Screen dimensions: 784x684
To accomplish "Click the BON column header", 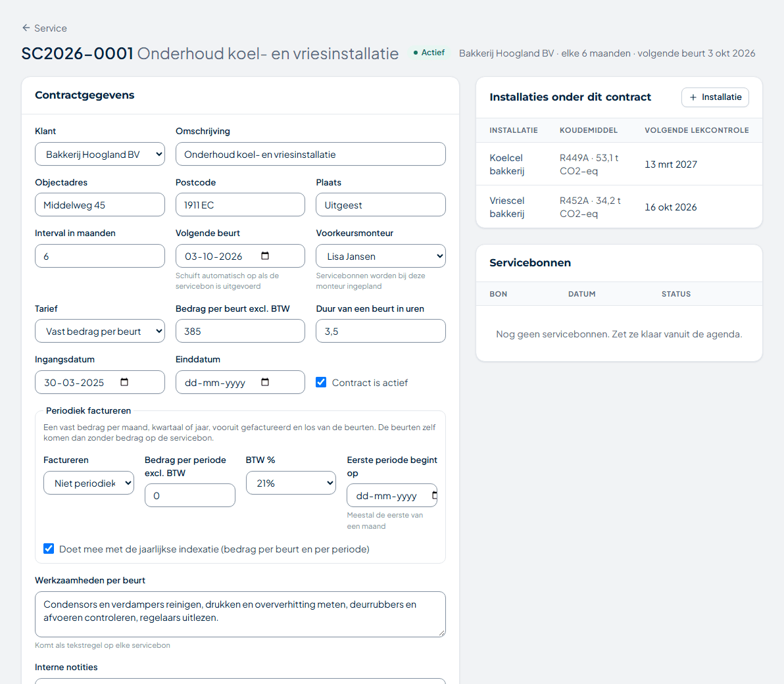I will (498, 294).
